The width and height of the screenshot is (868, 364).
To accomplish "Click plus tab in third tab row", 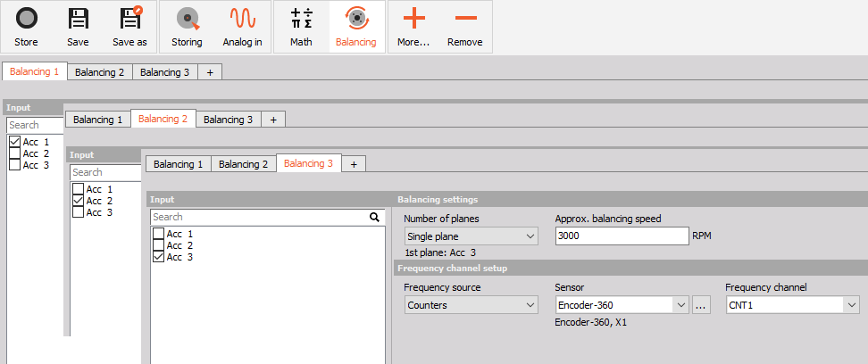I will 354,164.
